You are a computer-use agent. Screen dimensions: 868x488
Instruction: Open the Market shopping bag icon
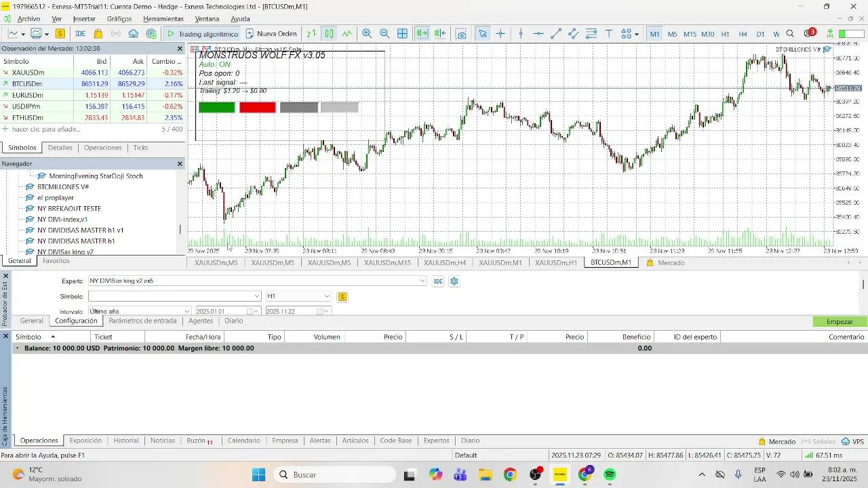pos(98,33)
